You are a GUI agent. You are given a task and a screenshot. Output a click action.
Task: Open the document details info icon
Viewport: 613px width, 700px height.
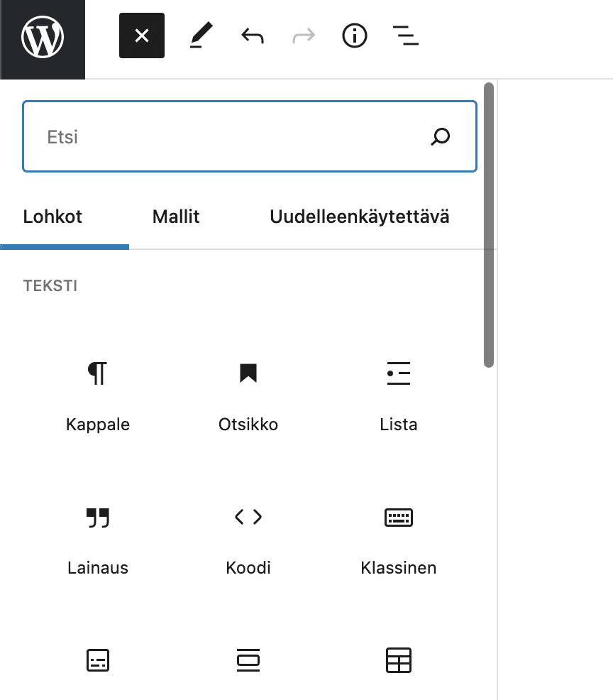[x=355, y=35]
